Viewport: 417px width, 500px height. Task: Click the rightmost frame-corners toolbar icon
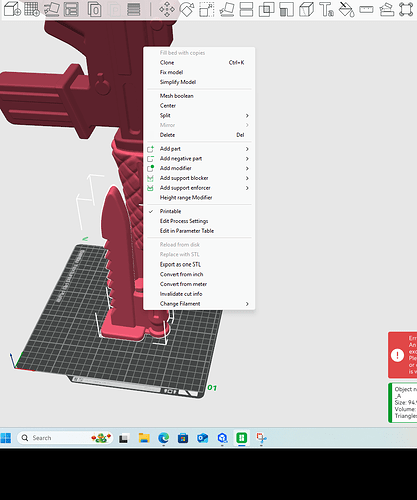[406, 9]
